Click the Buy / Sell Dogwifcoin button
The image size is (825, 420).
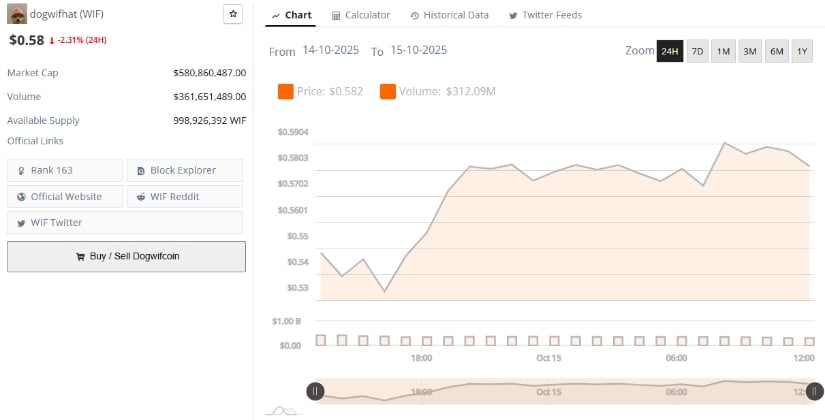(126, 256)
